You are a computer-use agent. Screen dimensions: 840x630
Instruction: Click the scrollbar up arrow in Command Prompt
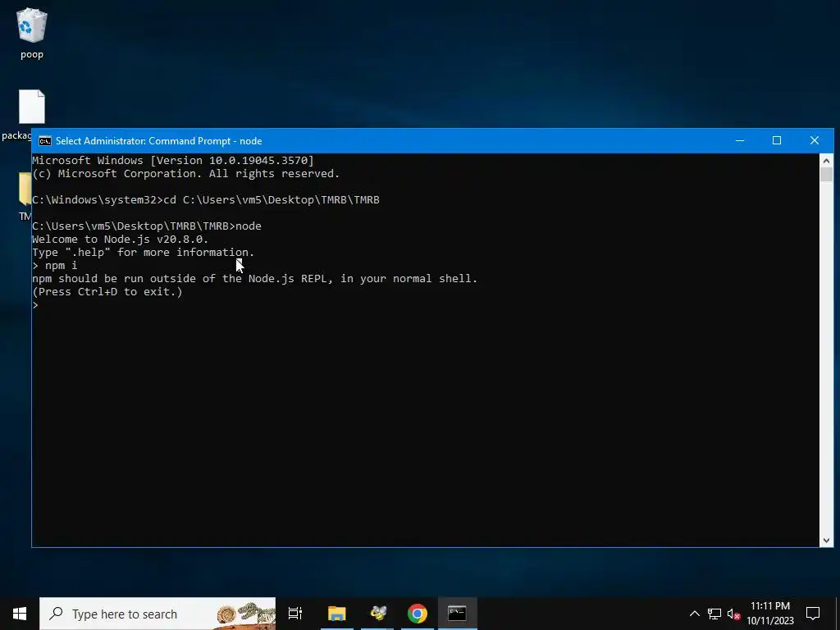click(826, 160)
